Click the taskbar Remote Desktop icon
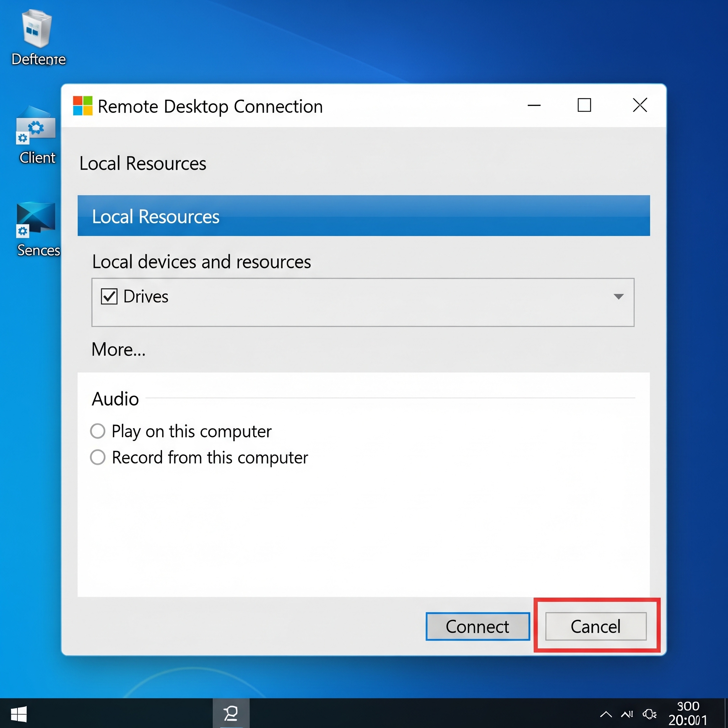 point(231,713)
